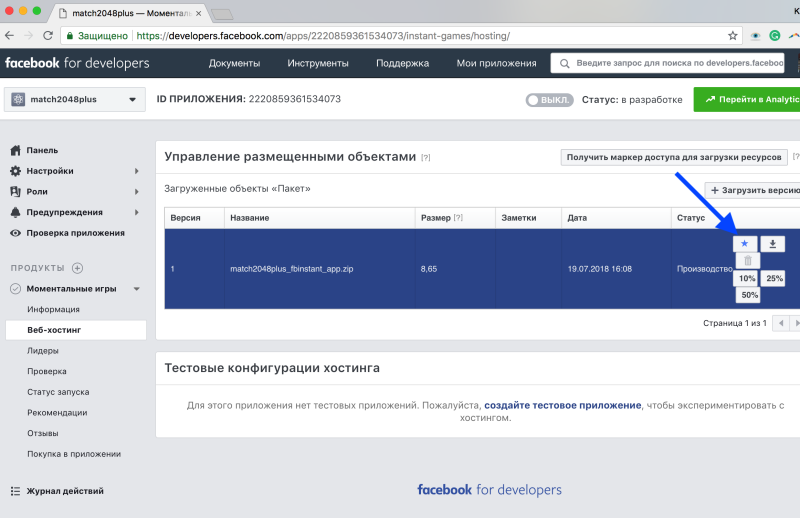Screen dimensions: 800x518
Task: Add a product with plus icon
Action: [78, 268]
